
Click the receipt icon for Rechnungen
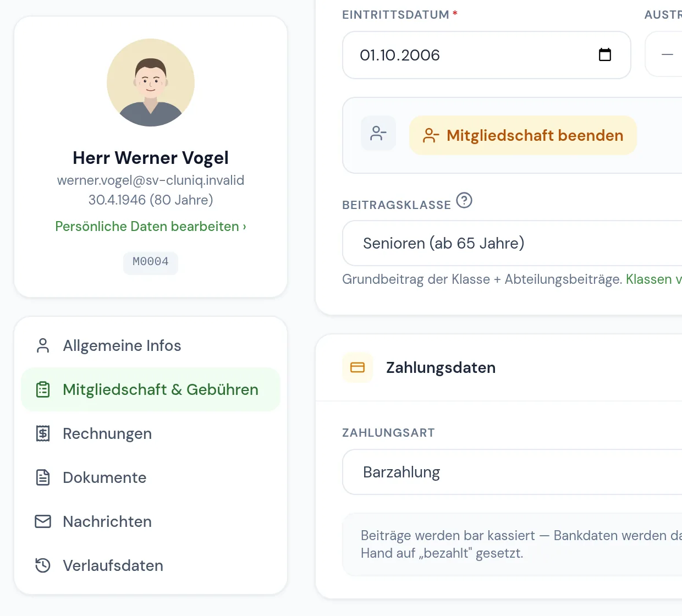[x=43, y=433]
